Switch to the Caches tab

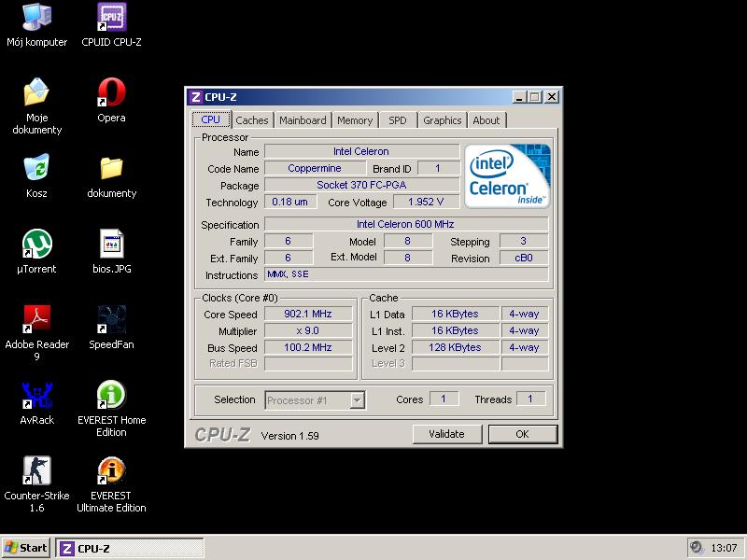(251, 120)
